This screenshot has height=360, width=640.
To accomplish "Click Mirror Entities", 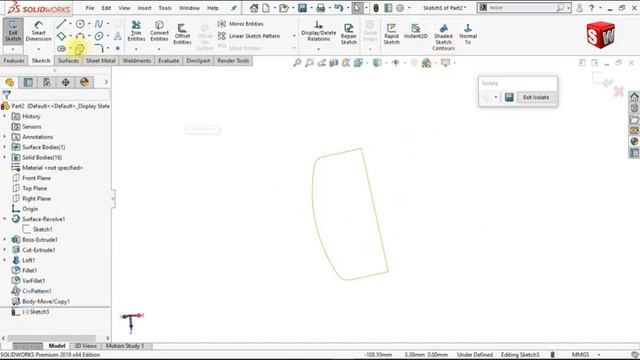I will (x=241, y=24).
